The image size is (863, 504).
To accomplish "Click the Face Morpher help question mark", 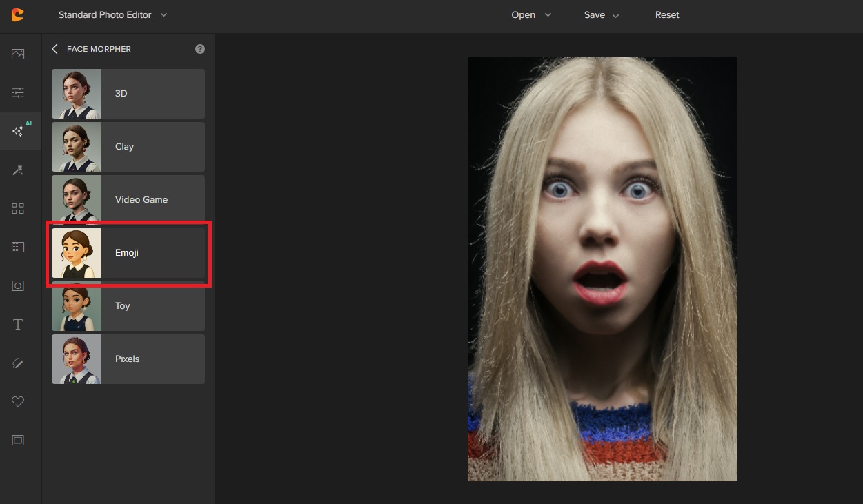I will (x=200, y=49).
